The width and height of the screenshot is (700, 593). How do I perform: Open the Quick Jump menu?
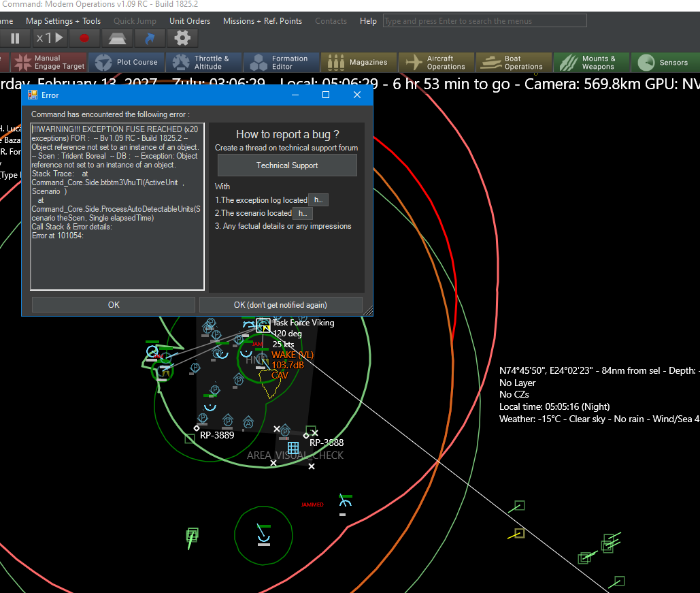(x=135, y=21)
